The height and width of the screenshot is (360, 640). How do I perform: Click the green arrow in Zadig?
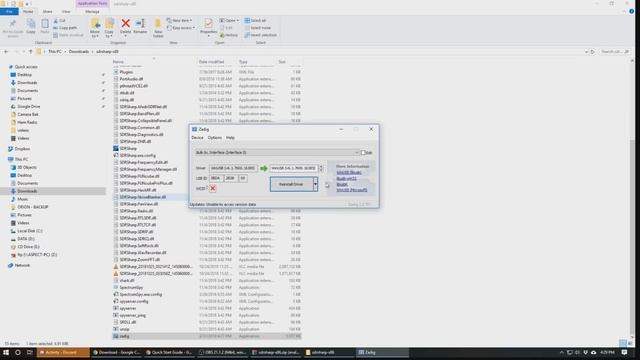[x=264, y=168]
